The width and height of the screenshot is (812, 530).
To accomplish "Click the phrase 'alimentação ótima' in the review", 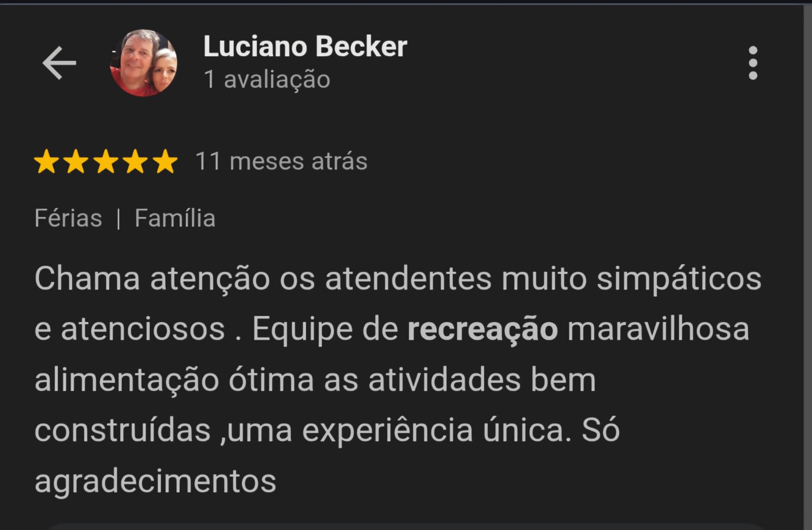I will pos(174,380).
